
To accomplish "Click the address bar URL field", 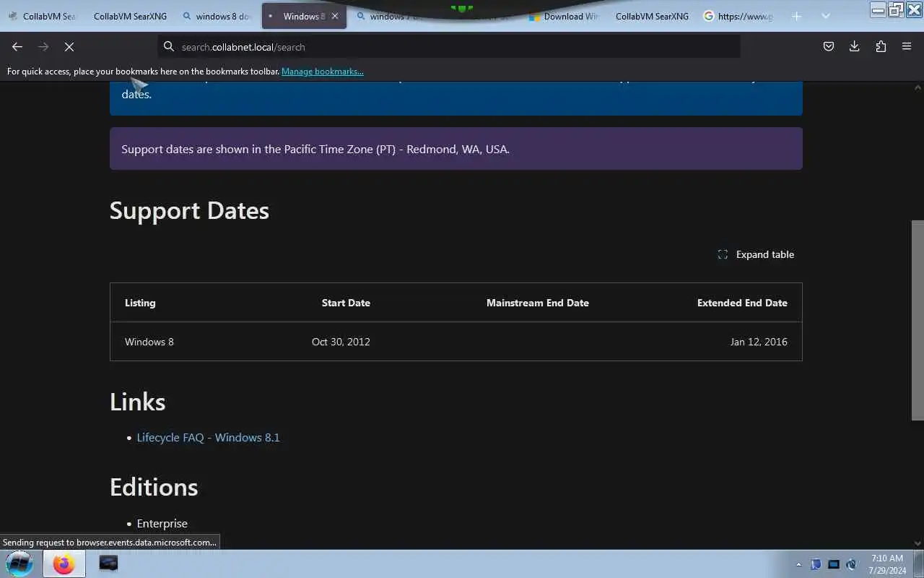I will [x=449, y=46].
